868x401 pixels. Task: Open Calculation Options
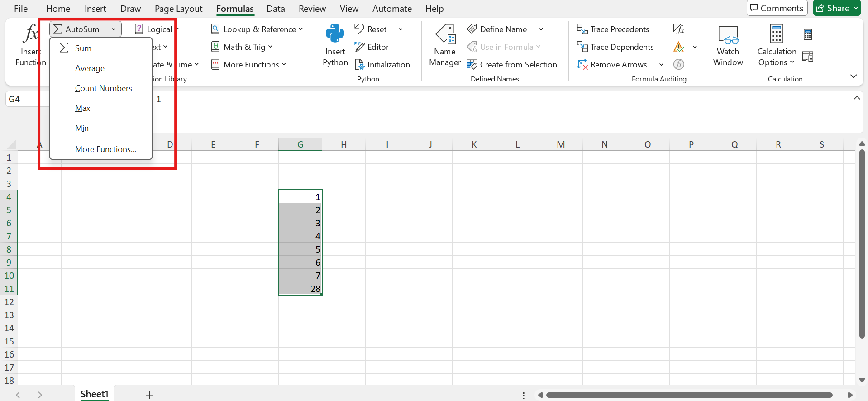[777, 45]
